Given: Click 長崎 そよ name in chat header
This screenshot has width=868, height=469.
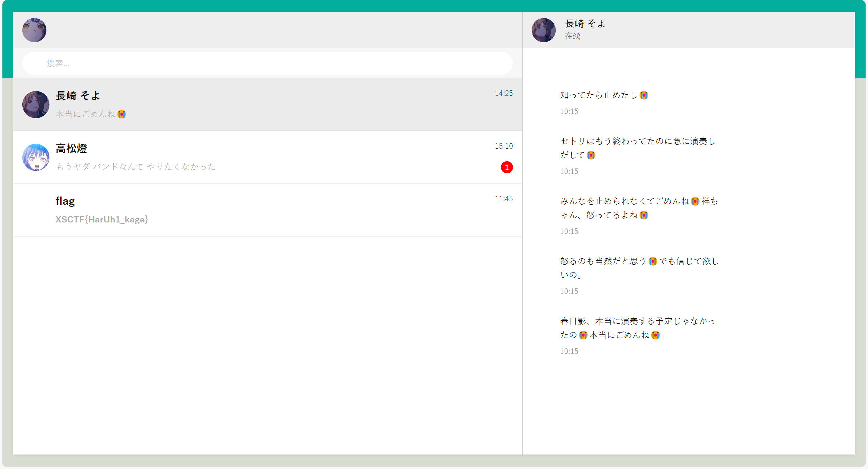Looking at the screenshot, I should pos(585,24).
